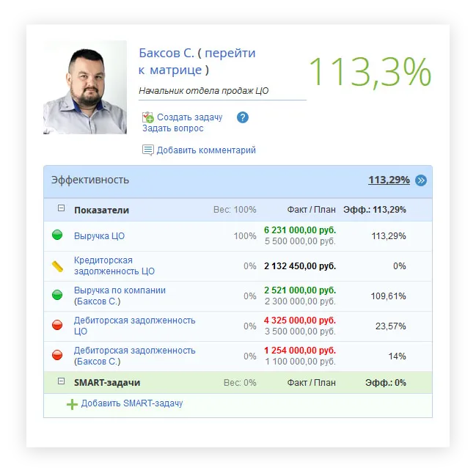Click red status icon beside Дебиторская задолженность (Баксов С.)
Viewport: 476px width, 476px height.
[57, 355]
